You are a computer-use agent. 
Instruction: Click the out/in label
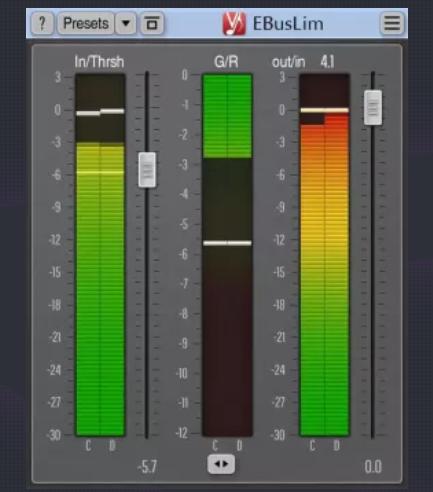288,62
